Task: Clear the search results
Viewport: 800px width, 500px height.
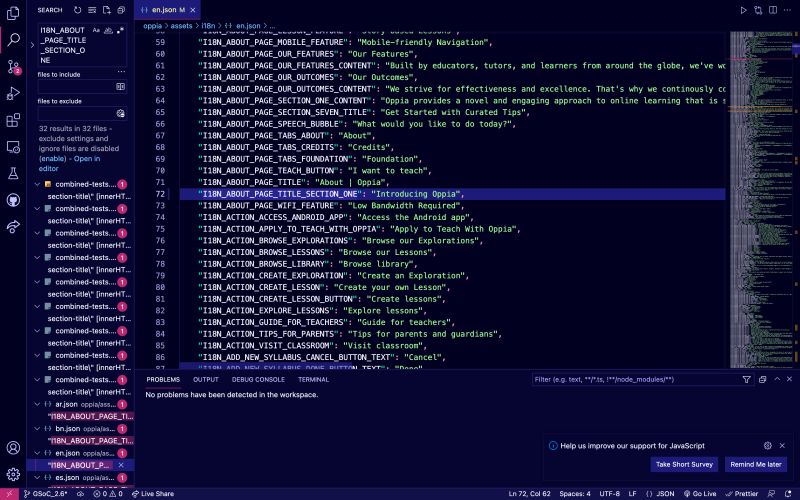Action: [x=92, y=10]
